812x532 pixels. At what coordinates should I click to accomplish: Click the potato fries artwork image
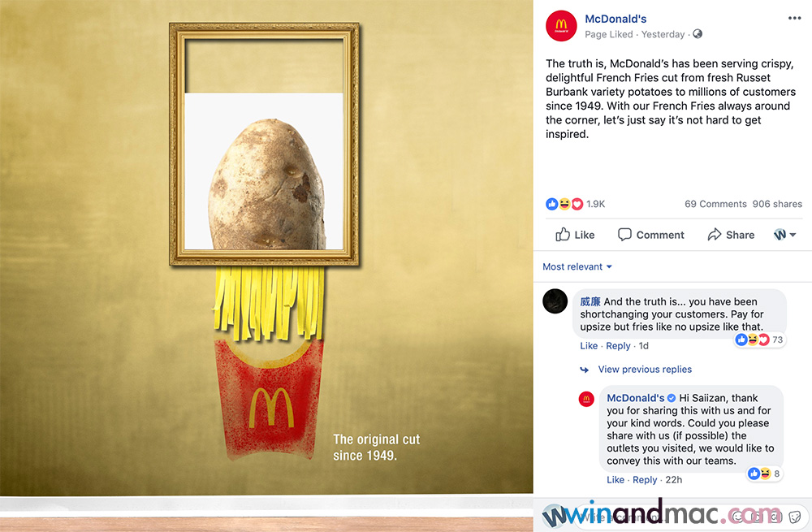[x=266, y=247]
